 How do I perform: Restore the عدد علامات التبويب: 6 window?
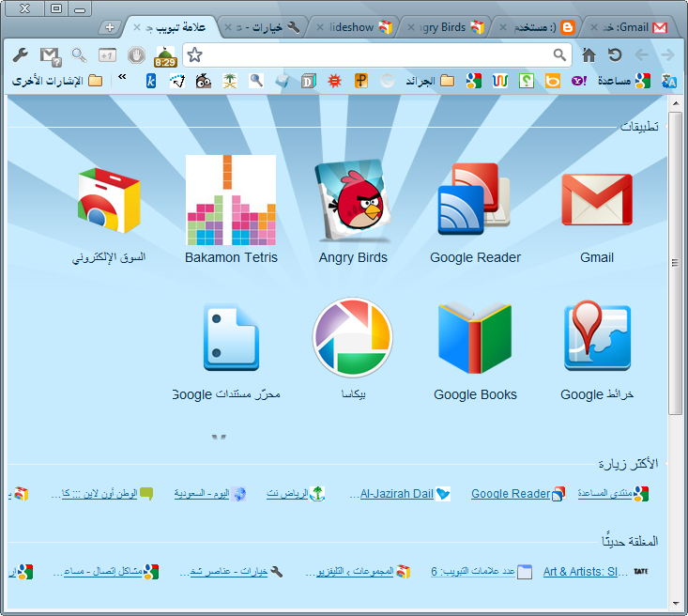pos(482,572)
